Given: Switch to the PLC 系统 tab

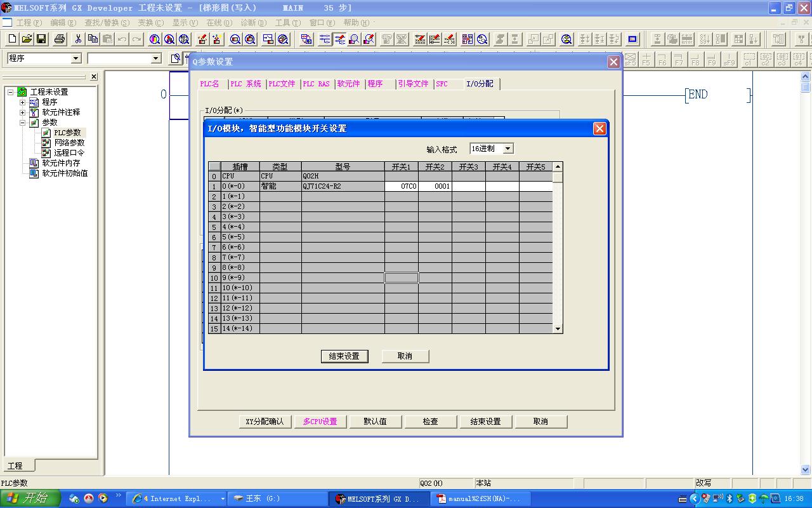Looking at the screenshot, I should point(246,84).
